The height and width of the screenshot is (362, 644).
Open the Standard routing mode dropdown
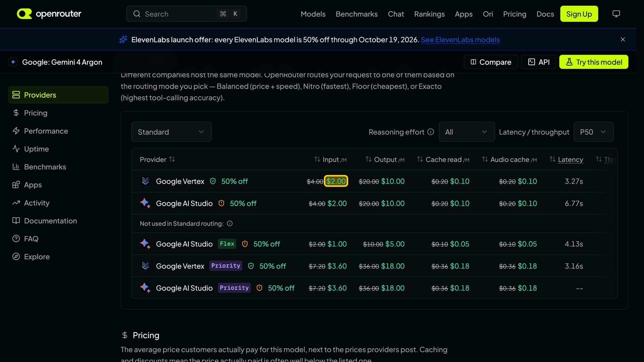point(171,132)
